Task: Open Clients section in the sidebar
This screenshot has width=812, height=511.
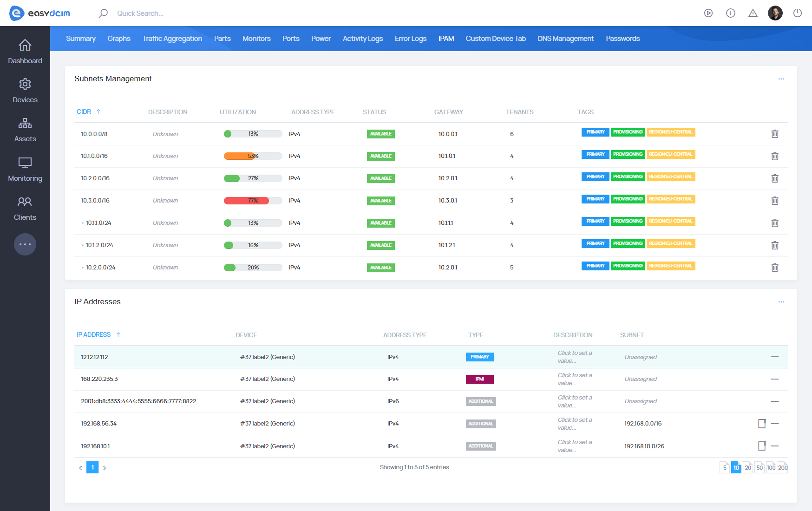Action: [25, 208]
